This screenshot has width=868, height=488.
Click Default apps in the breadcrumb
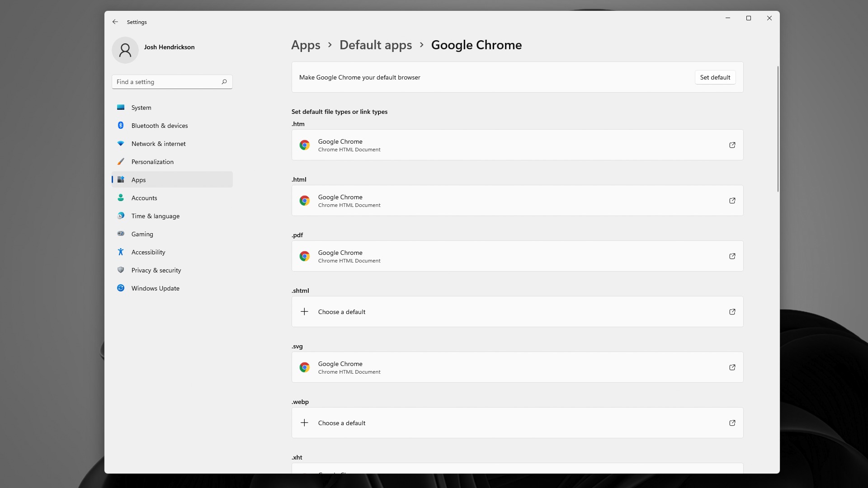[x=376, y=45]
